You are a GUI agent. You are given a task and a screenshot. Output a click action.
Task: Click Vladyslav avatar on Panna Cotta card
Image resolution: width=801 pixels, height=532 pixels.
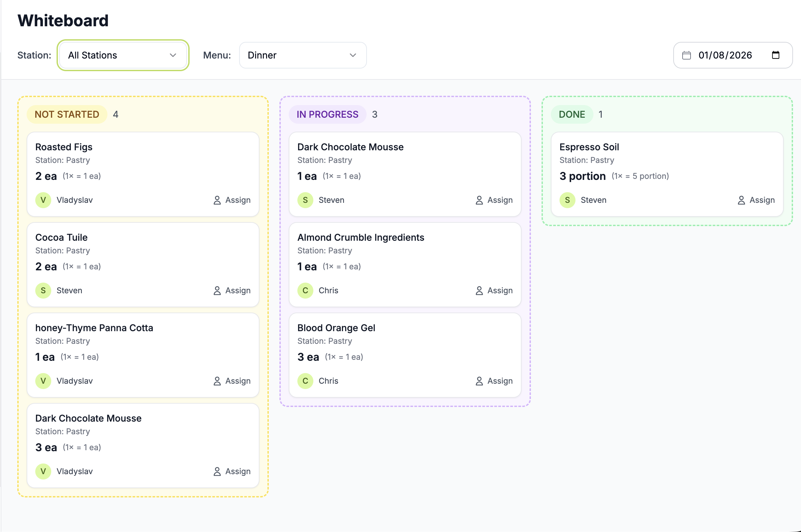pyautogui.click(x=43, y=381)
